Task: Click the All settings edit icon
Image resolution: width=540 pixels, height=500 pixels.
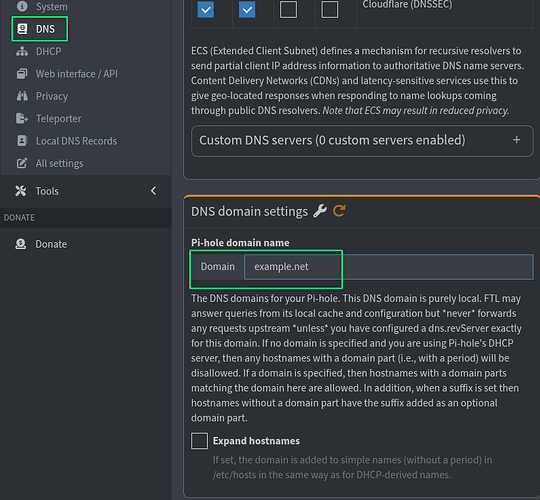Action: [x=22, y=163]
